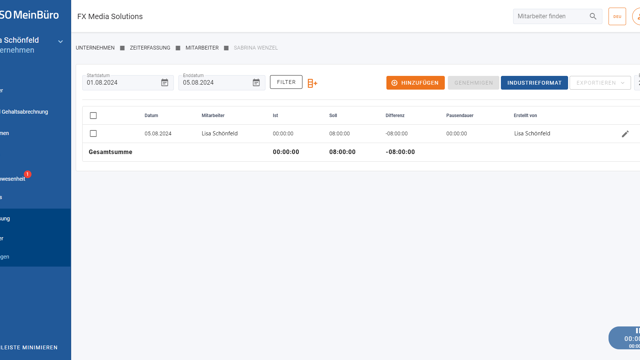Click the orange DEV badge button

pyautogui.click(x=617, y=16)
